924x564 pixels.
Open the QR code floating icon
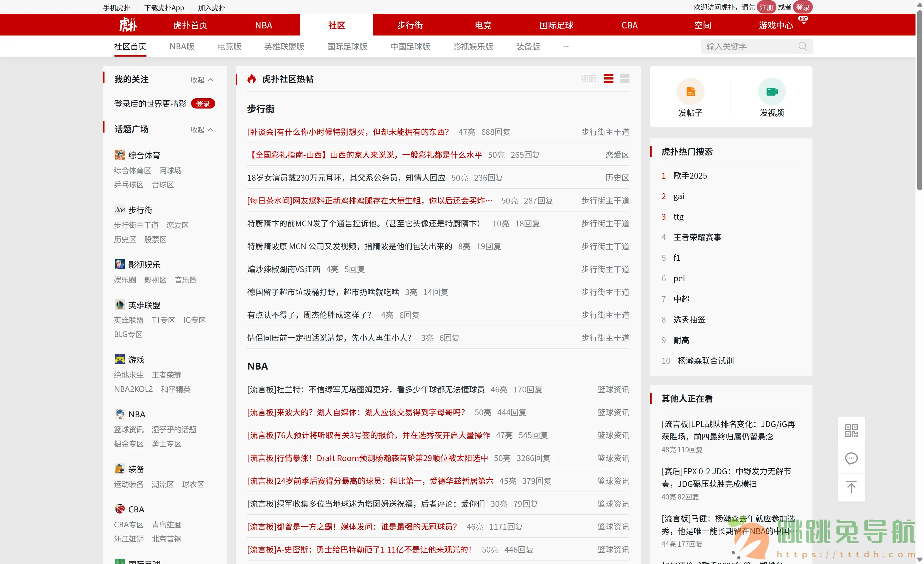point(851,431)
